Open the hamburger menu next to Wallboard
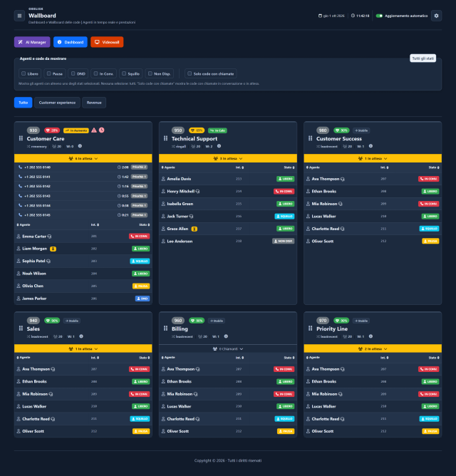The image size is (456, 476). pos(19,16)
